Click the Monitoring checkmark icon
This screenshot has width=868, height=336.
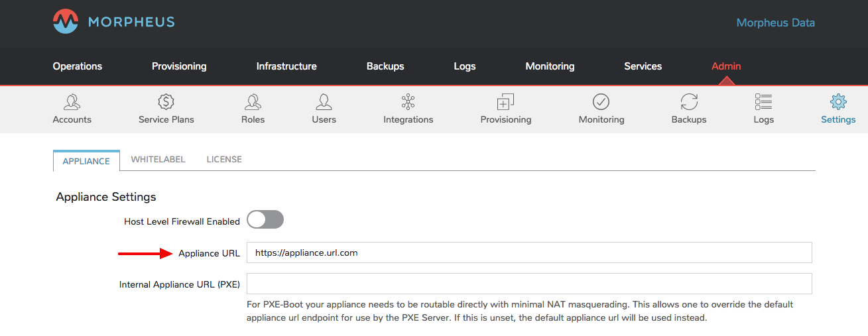point(601,102)
